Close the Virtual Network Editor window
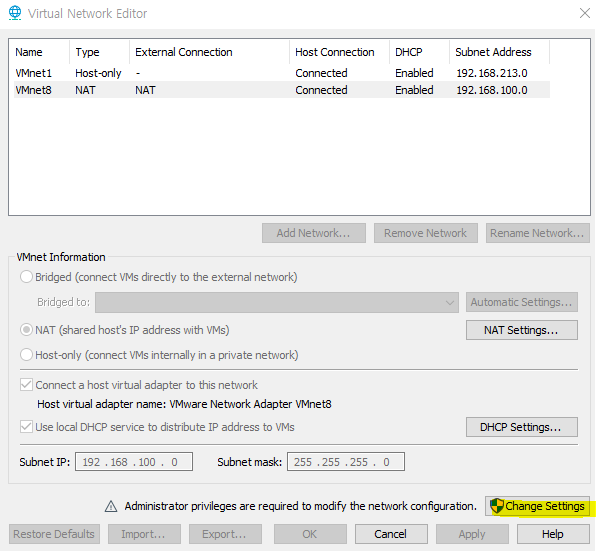This screenshot has height=551, width=596. (x=585, y=13)
